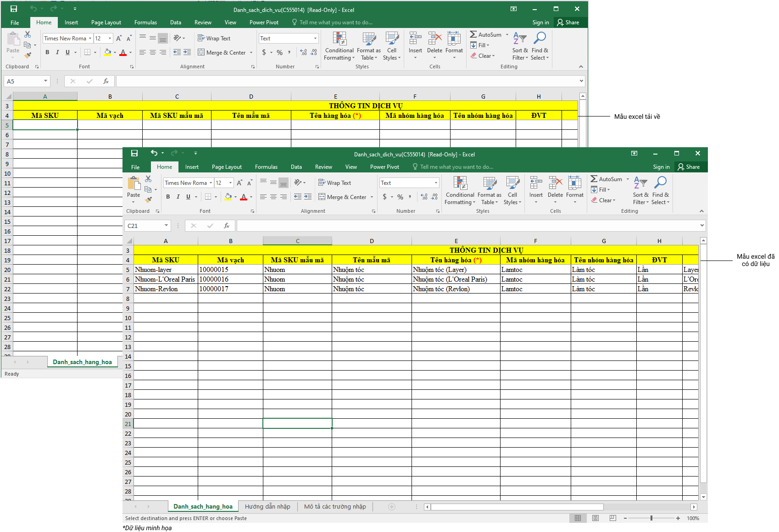Toggle Italic in the front window's Font group

pos(178,197)
